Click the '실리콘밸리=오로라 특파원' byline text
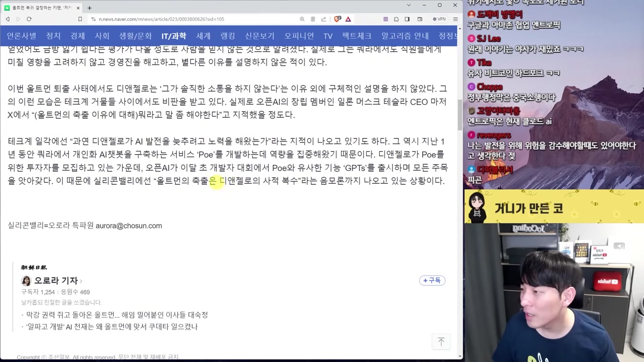The image size is (644, 362). pos(51,226)
